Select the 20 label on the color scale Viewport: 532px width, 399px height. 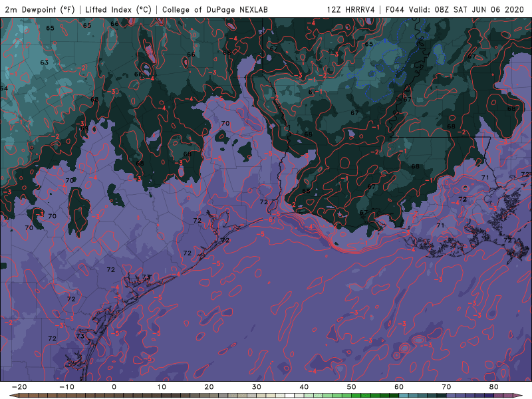coord(209,387)
